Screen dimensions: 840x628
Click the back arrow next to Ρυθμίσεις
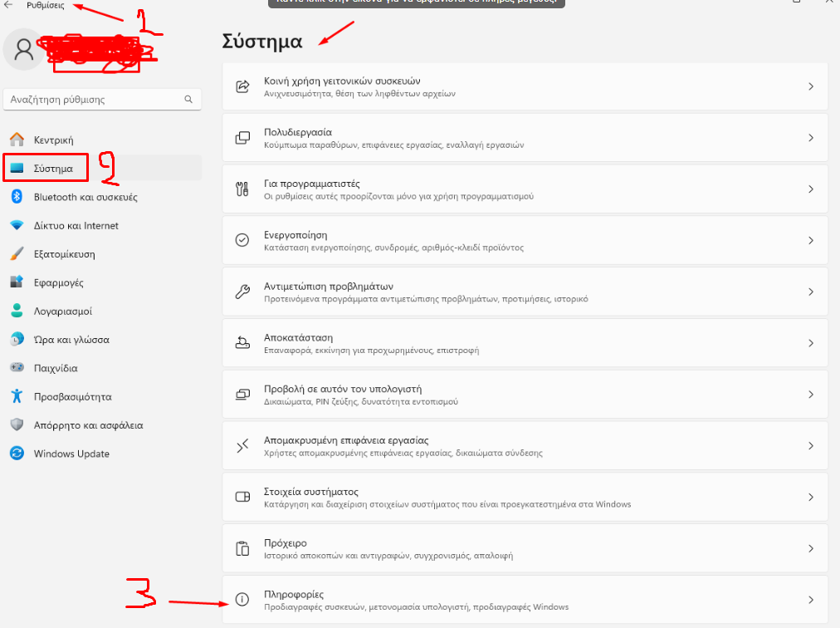pyautogui.click(x=8, y=5)
